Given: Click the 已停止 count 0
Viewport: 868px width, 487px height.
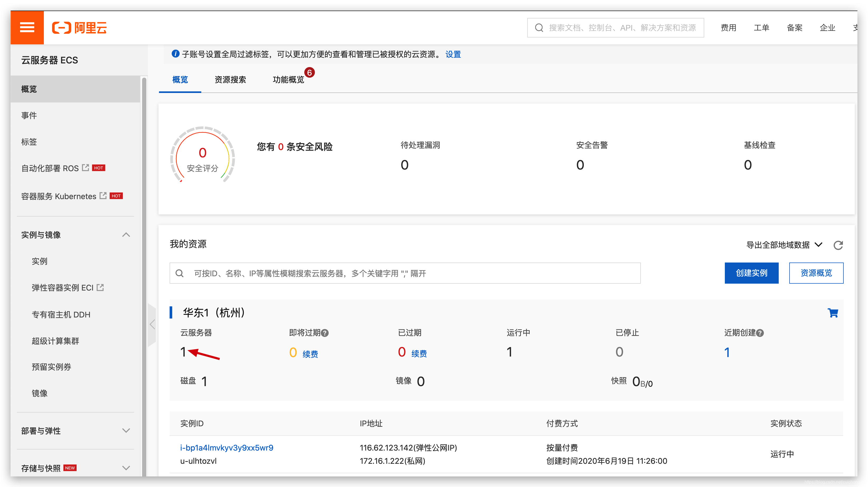Looking at the screenshot, I should 619,352.
